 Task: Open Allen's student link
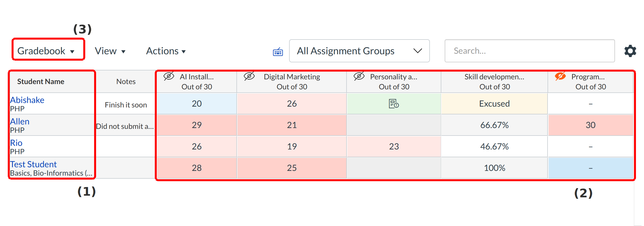coord(20,121)
